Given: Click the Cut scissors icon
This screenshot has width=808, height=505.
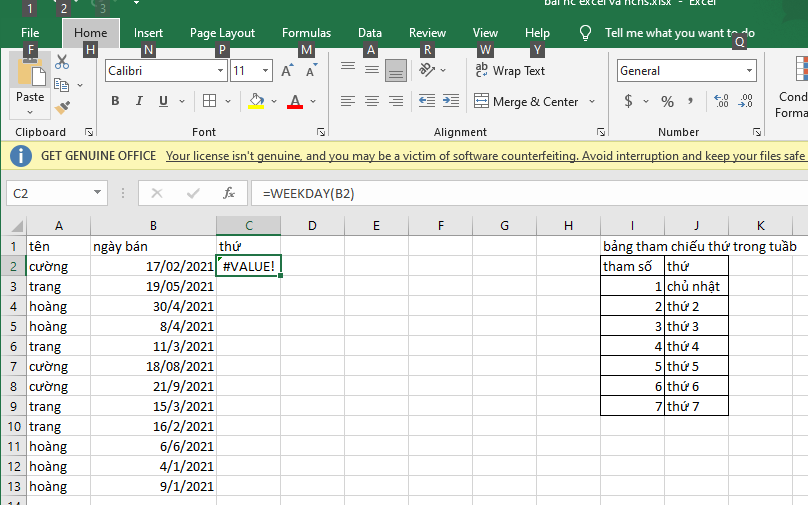Looking at the screenshot, I should tap(62, 62).
